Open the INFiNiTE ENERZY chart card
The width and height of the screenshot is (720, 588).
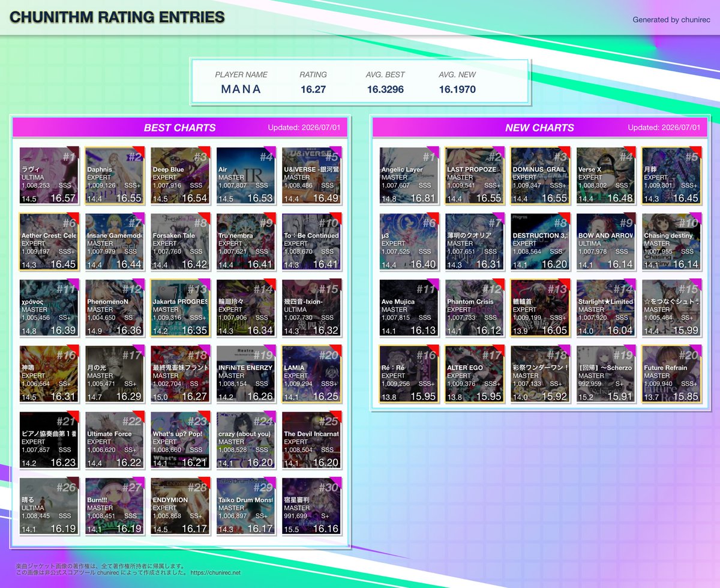[246, 373]
